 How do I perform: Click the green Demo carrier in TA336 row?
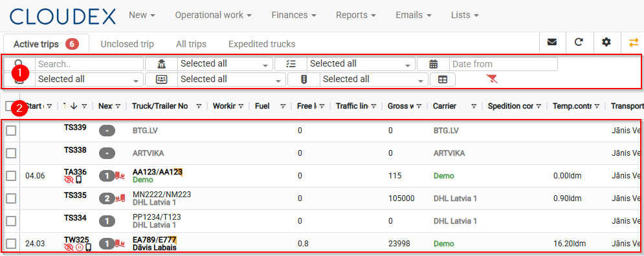444,176
